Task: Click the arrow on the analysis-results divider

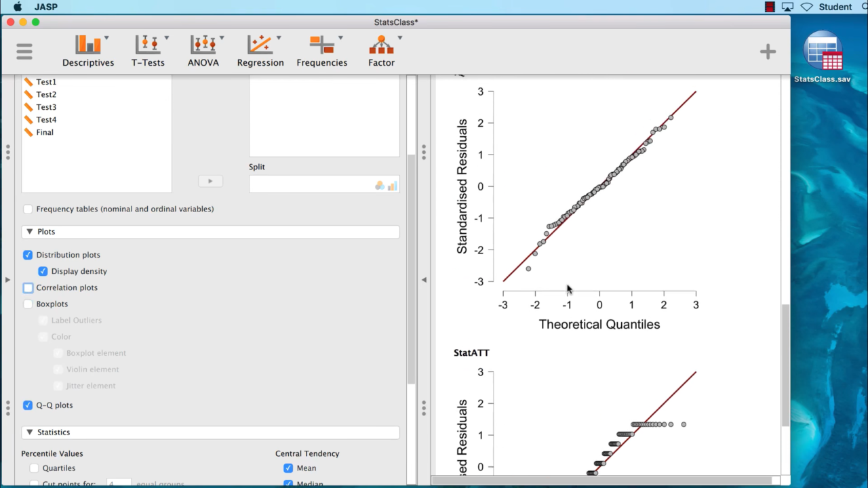Action: (424, 279)
